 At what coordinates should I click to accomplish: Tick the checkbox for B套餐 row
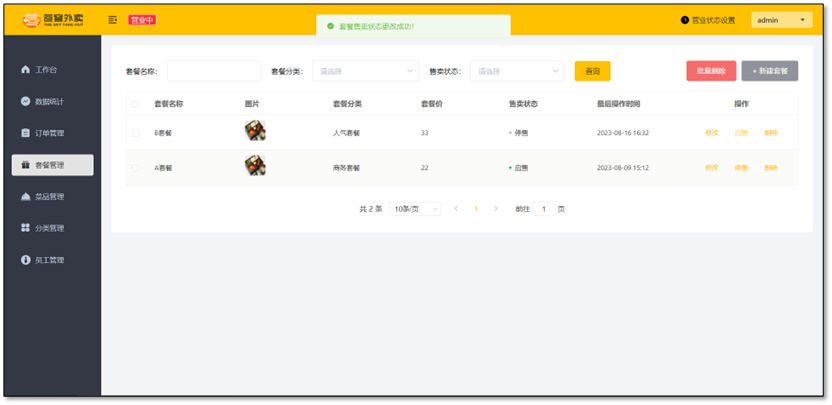click(x=136, y=133)
